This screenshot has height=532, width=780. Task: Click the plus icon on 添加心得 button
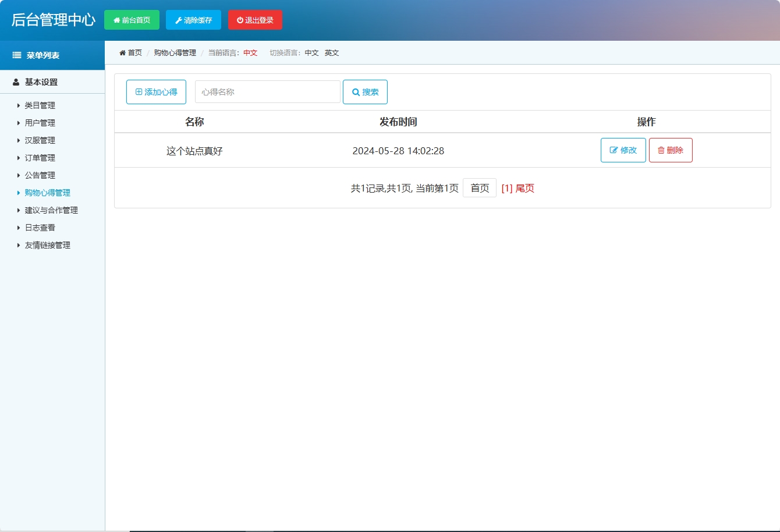(x=138, y=91)
